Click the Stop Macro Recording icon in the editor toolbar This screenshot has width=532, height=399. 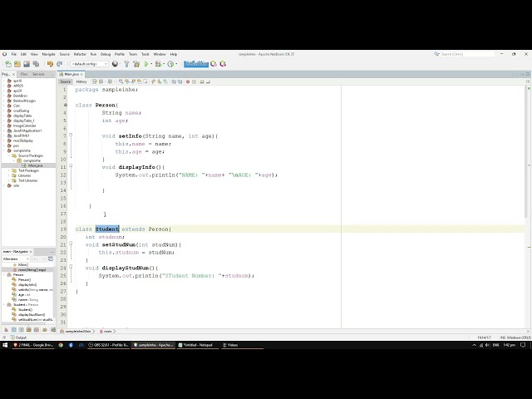[194, 81]
